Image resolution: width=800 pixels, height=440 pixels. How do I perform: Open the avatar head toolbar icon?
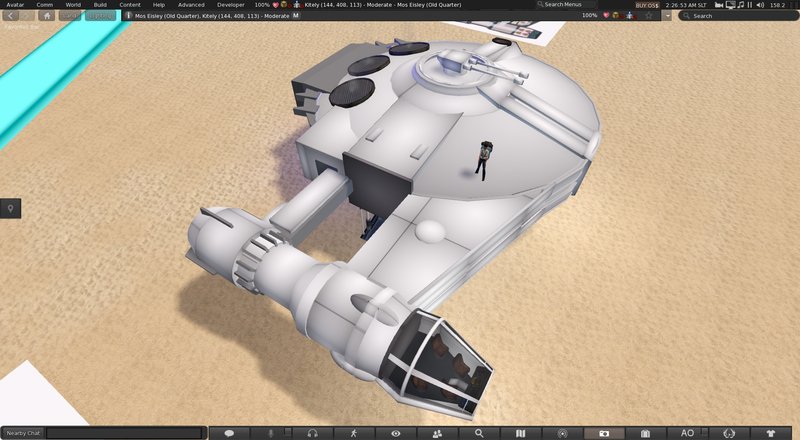click(x=729, y=433)
